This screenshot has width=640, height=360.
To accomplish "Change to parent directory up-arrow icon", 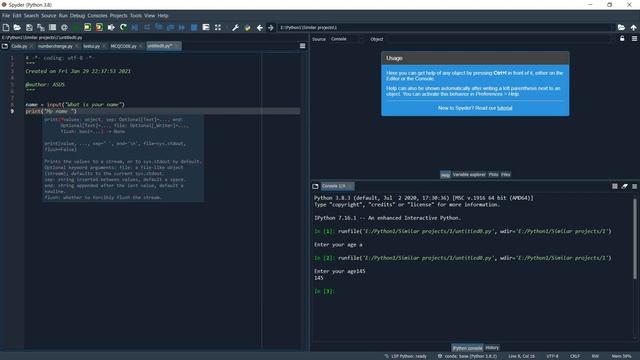I will point(633,27).
